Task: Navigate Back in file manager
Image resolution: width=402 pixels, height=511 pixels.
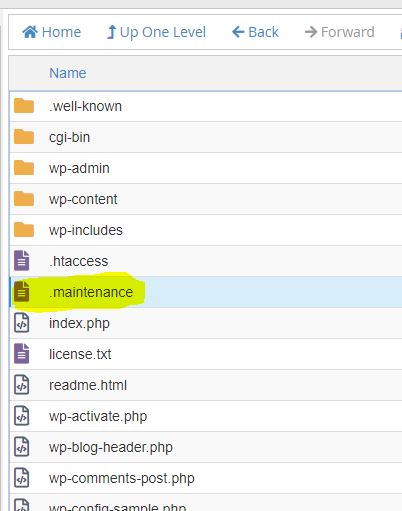Action: (x=255, y=32)
